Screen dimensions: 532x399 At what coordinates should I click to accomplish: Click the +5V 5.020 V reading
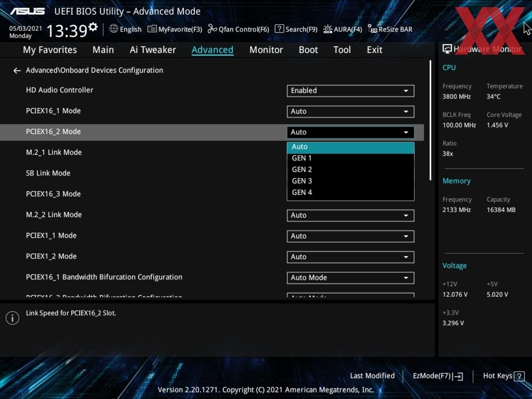497,295
